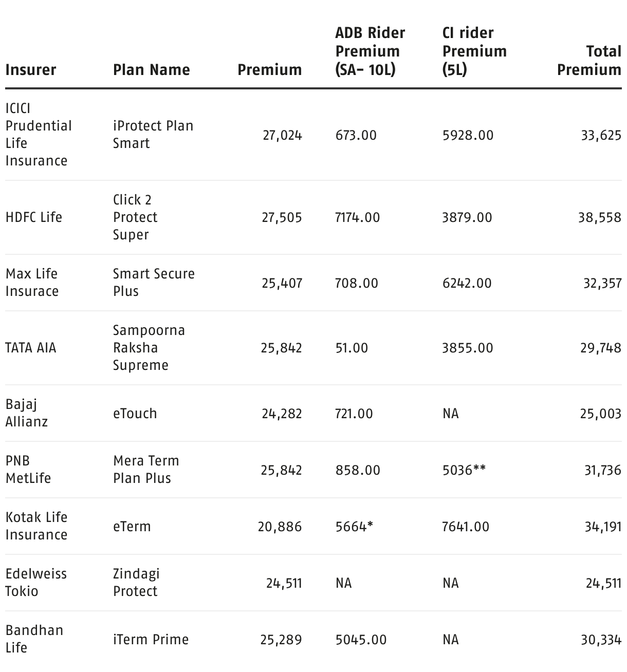Select the Bandhan Life iTerm Prime cell
Viewport: 627px width, 672px height.
(x=151, y=640)
